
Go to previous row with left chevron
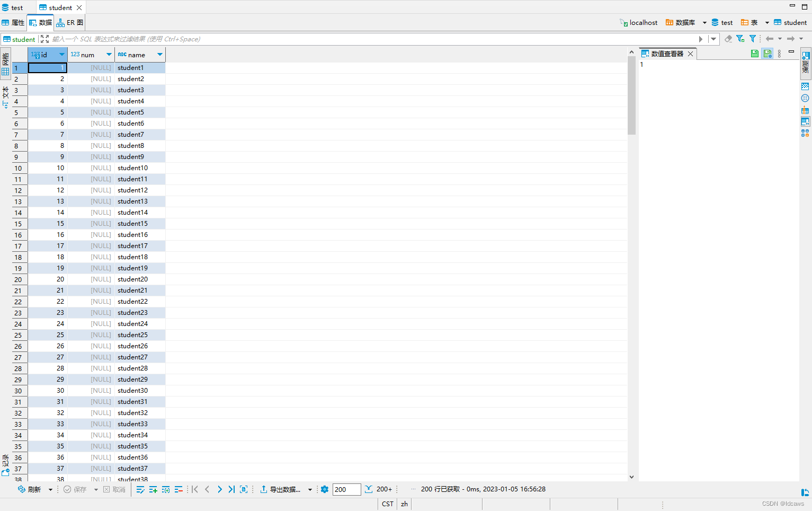coord(207,489)
